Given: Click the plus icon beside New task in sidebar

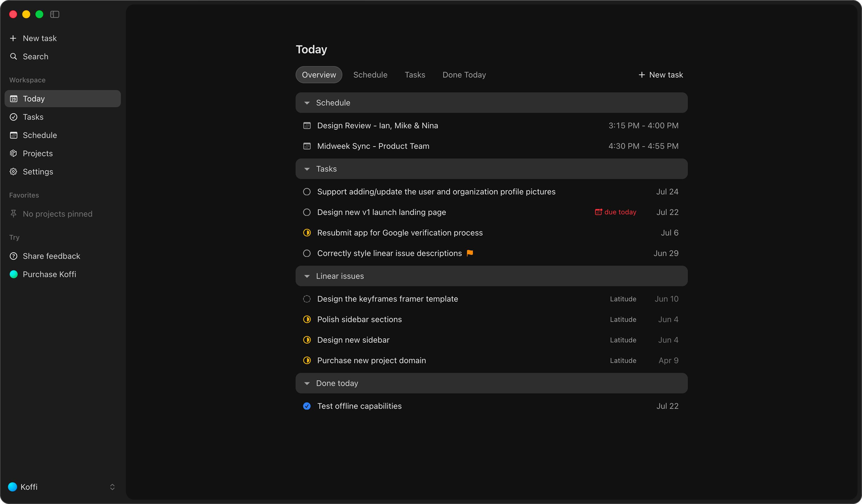Looking at the screenshot, I should pyautogui.click(x=13, y=38).
